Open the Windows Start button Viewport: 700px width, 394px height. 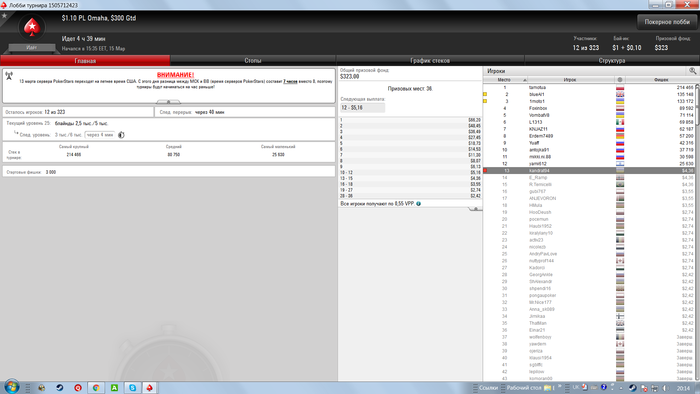[x=12, y=387]
